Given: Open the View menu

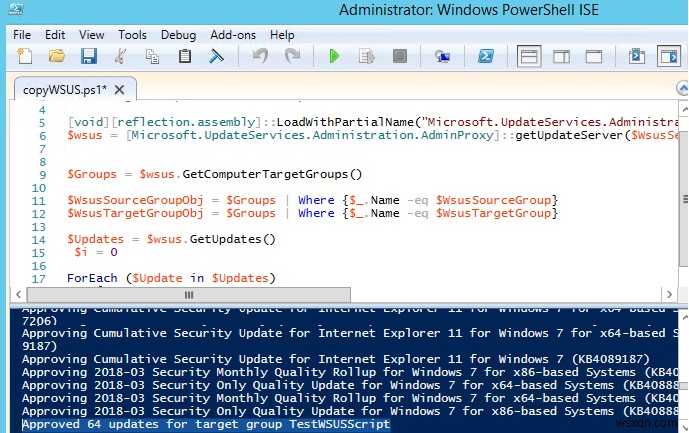Looking at the screenshot, I should tap(91, 35).
